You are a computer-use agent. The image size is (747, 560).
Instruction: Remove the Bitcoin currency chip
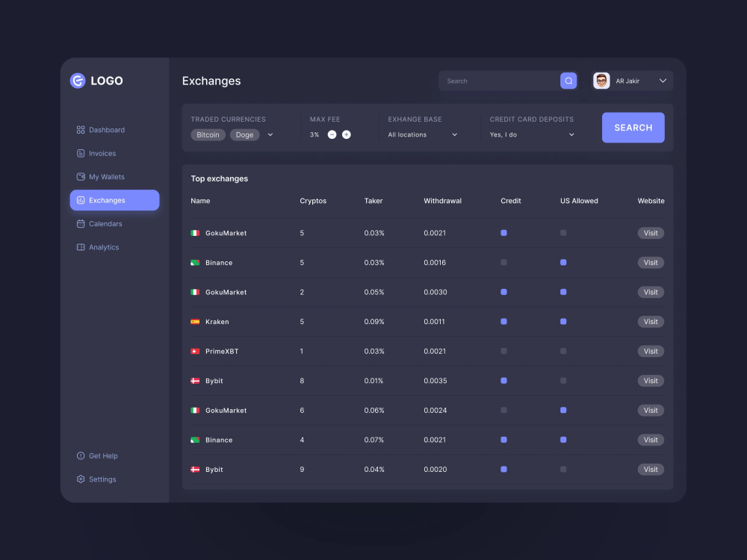[208, 134]
